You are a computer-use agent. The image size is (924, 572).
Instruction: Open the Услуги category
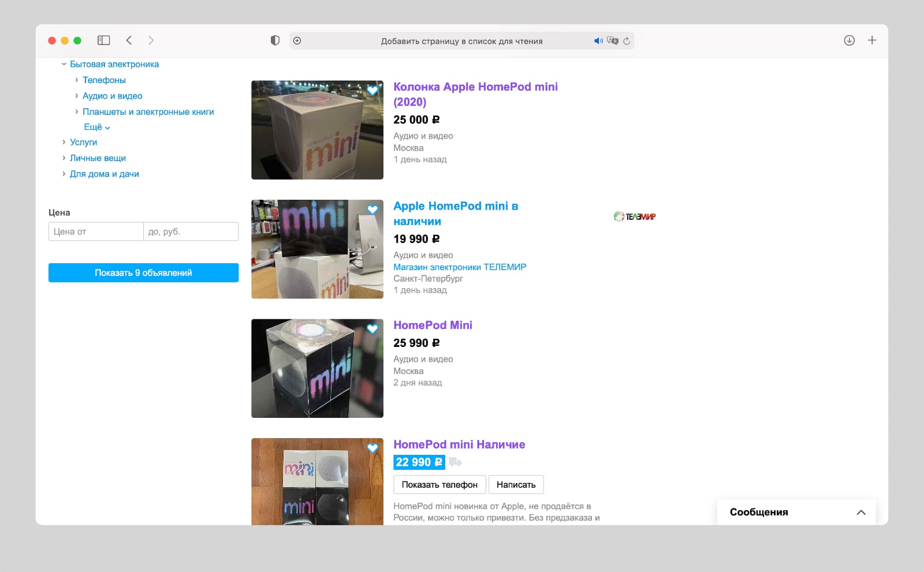click(83, 142)
